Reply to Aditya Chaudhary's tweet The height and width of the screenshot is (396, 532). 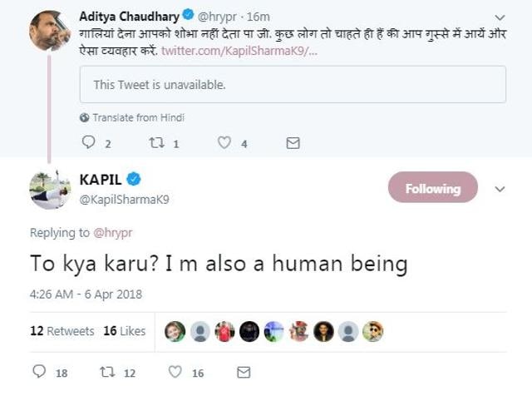[x=89, y=143]
